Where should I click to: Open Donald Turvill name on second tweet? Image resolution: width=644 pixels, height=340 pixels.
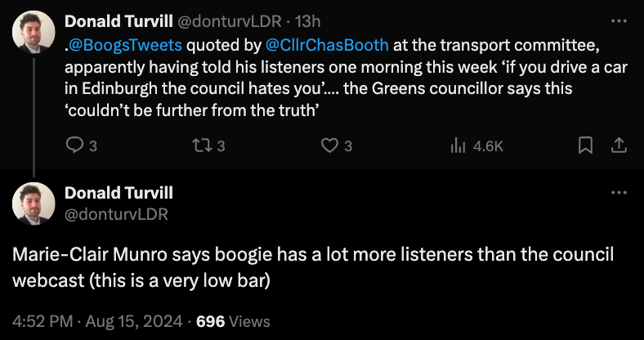pyautogui.click(x=118, y=193)
